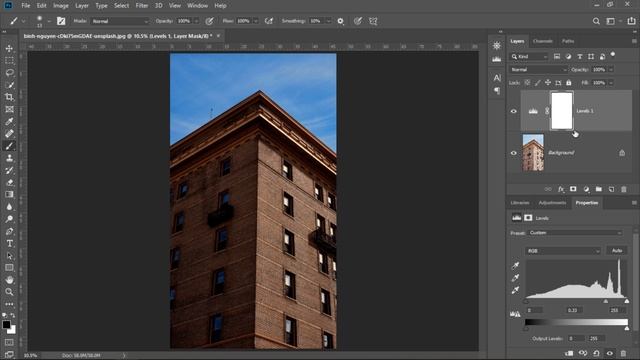This screenshot has height=360, width=640.
Task: Open the RGB channel dropdown
Action: pos(563,251)
